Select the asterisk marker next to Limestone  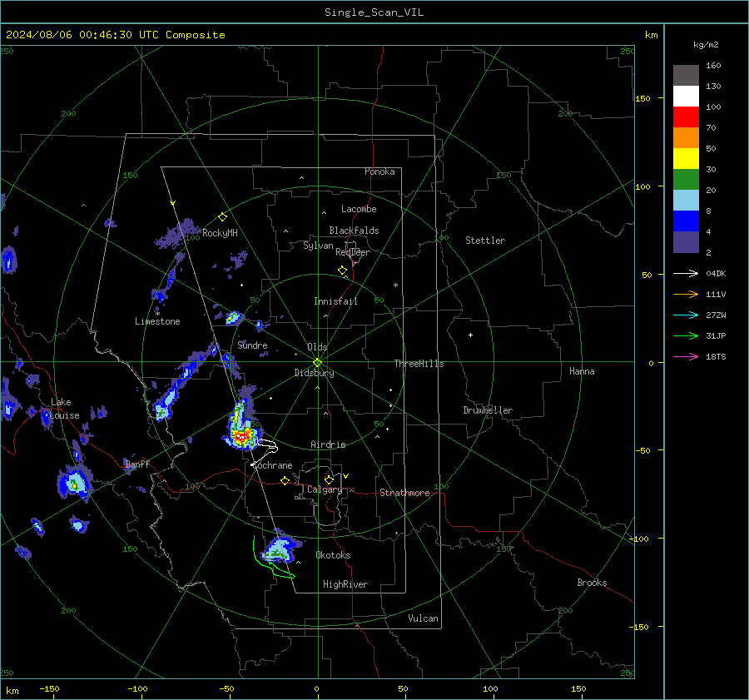pyautogui.click(x=157, y=314)
